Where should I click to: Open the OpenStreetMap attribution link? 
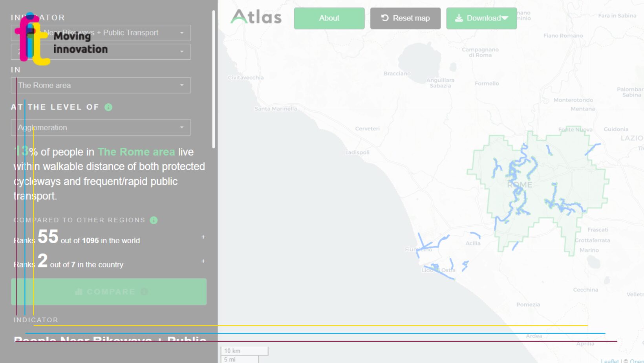coord(636,361)
